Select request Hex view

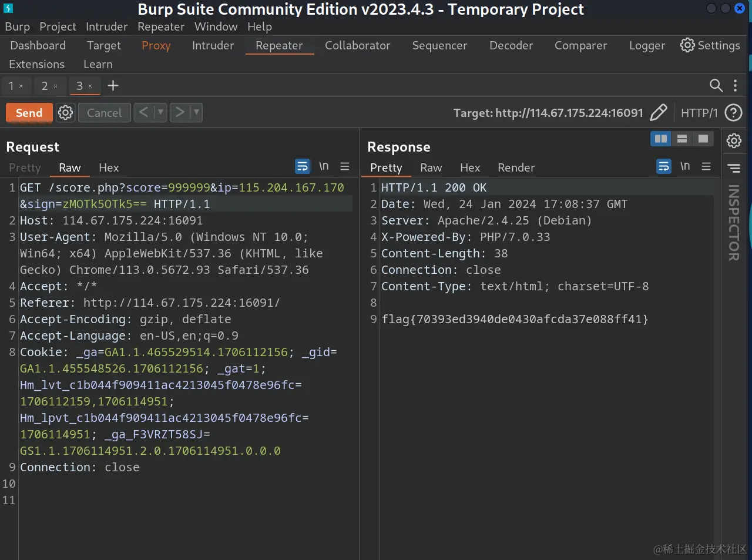[x=109, y=167]
